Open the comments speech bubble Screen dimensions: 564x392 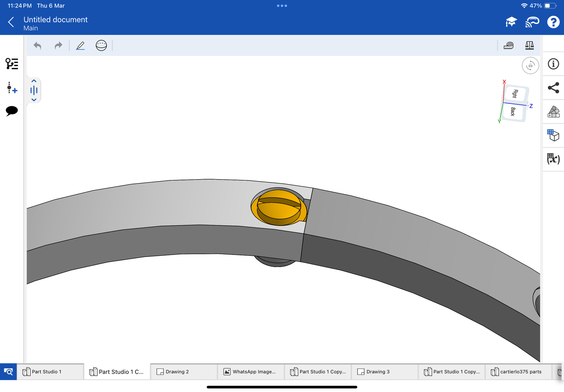12,111
